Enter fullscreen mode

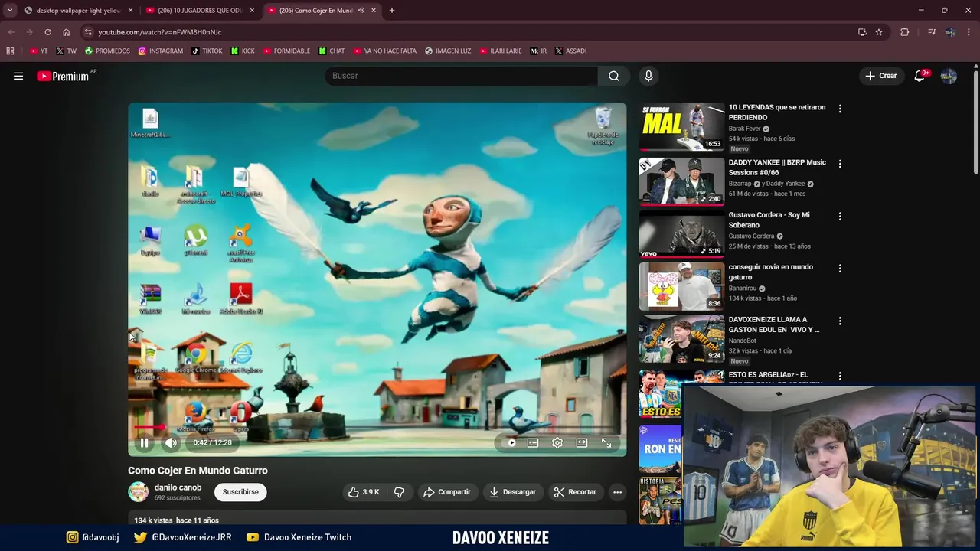tap(606, 442)
